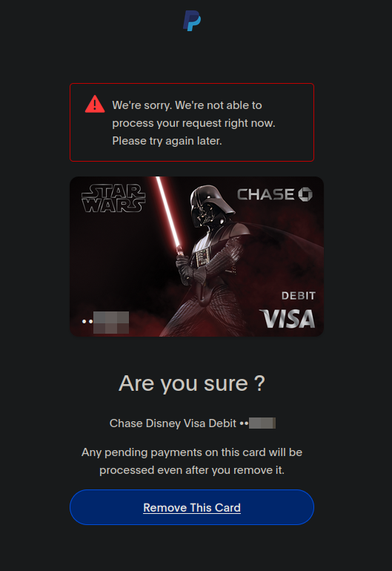Click the blurred digits beside the card name
The height and width of the screenshot is (571, 392).
[x=262, y=423]
